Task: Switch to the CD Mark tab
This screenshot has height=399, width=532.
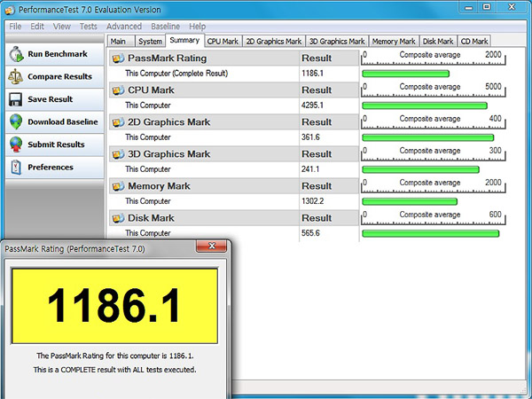Action: pyautogui.click(x=474, y=41)
